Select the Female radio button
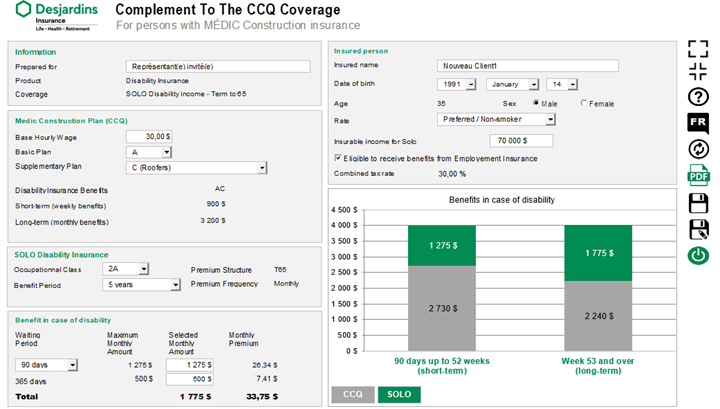This screenshot has height=409, width=720. point(585,103)
